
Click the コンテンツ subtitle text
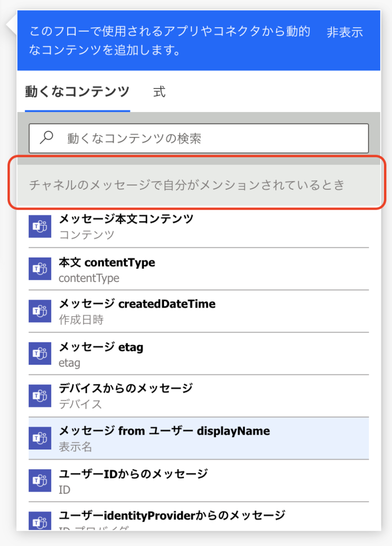click(87, 235)
